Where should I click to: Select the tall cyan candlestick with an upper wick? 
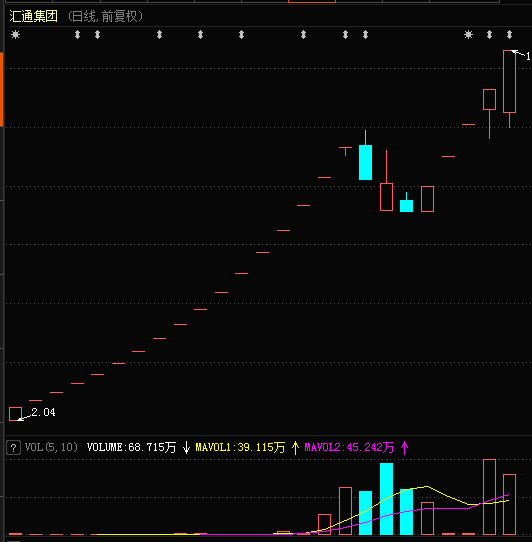tap(365, 155)
